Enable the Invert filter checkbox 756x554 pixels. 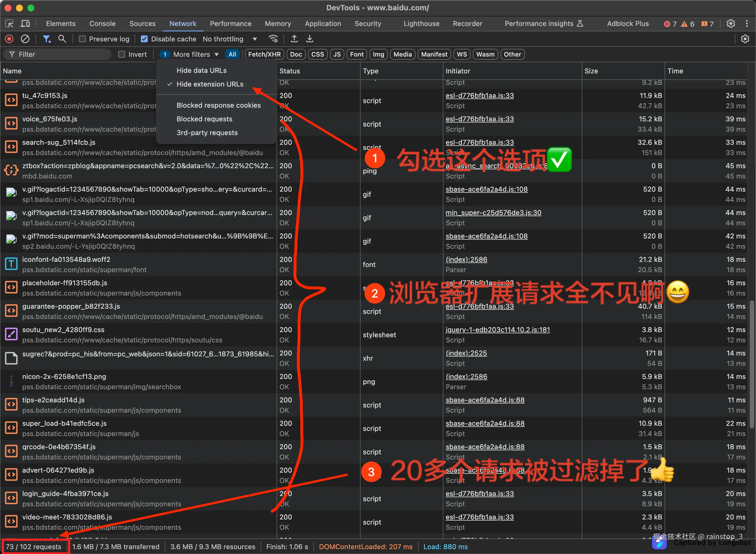click(x=121, y=54)
